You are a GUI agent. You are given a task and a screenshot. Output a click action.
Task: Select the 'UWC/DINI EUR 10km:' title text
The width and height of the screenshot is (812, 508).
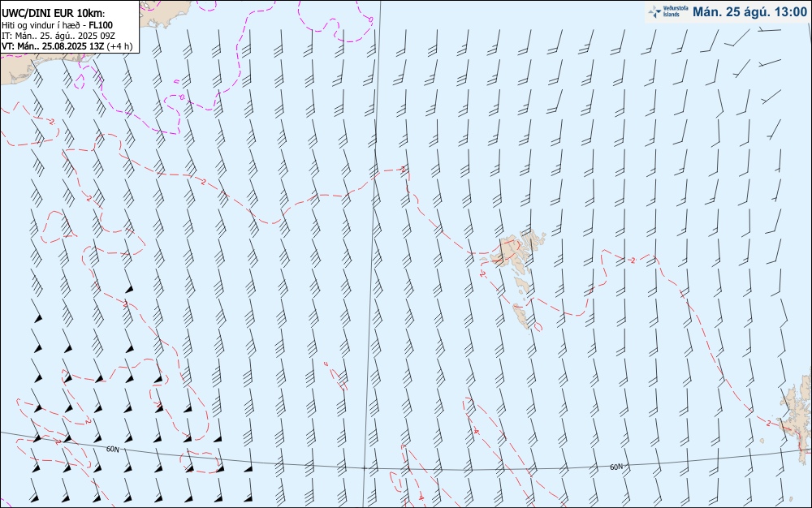point(54,14)
